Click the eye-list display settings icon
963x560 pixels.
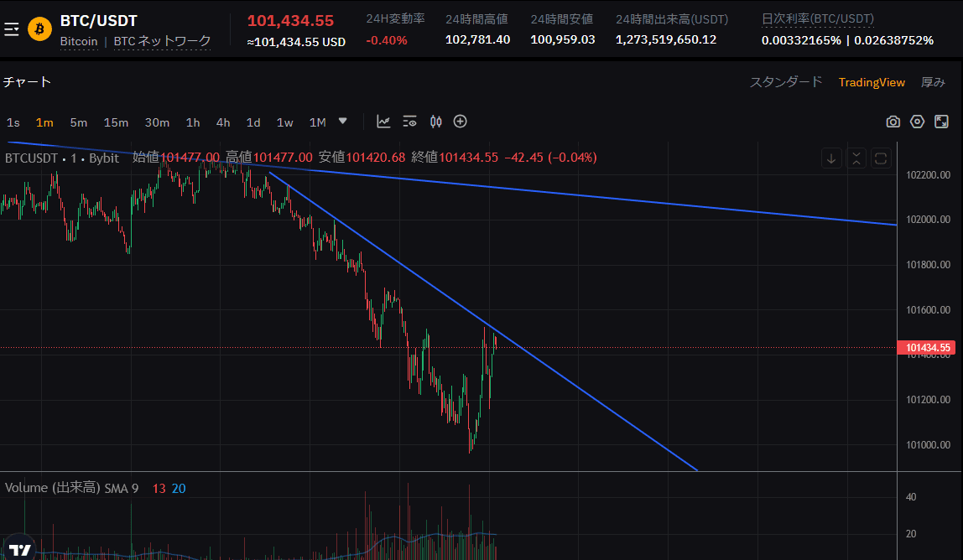(409, 122)
